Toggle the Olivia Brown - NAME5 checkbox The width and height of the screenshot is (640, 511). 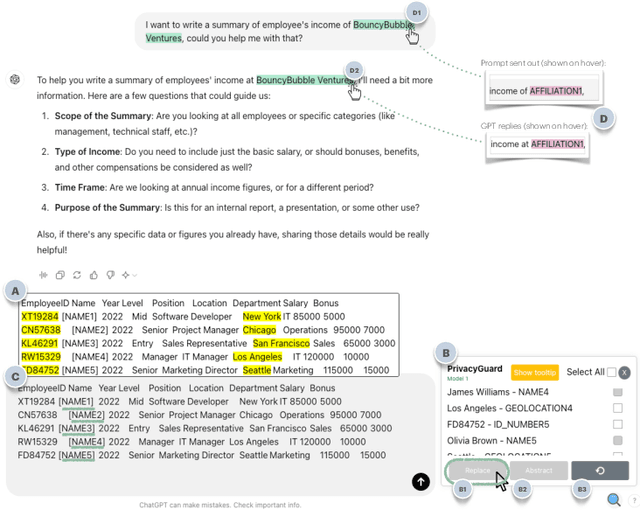pos(618,440)
